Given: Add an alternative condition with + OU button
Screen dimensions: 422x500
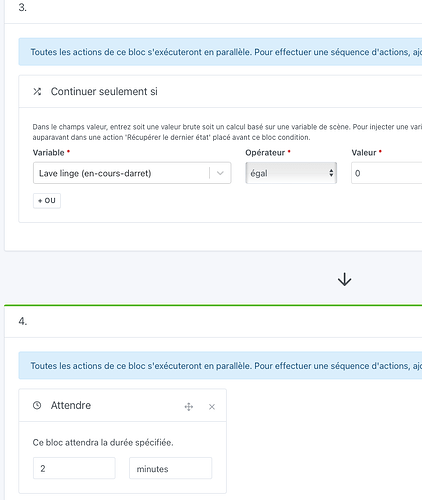Looking at the screenshot, I should (x=47, y=201).
